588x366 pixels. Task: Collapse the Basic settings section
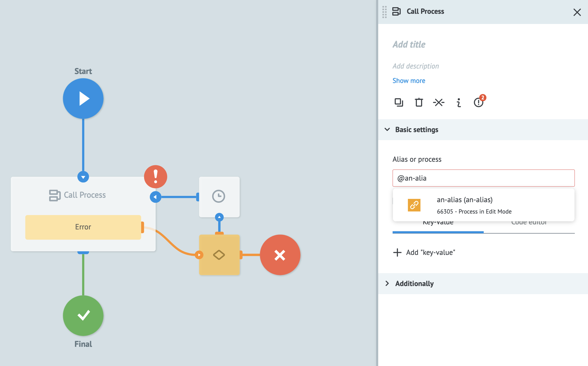pos(387,129)
